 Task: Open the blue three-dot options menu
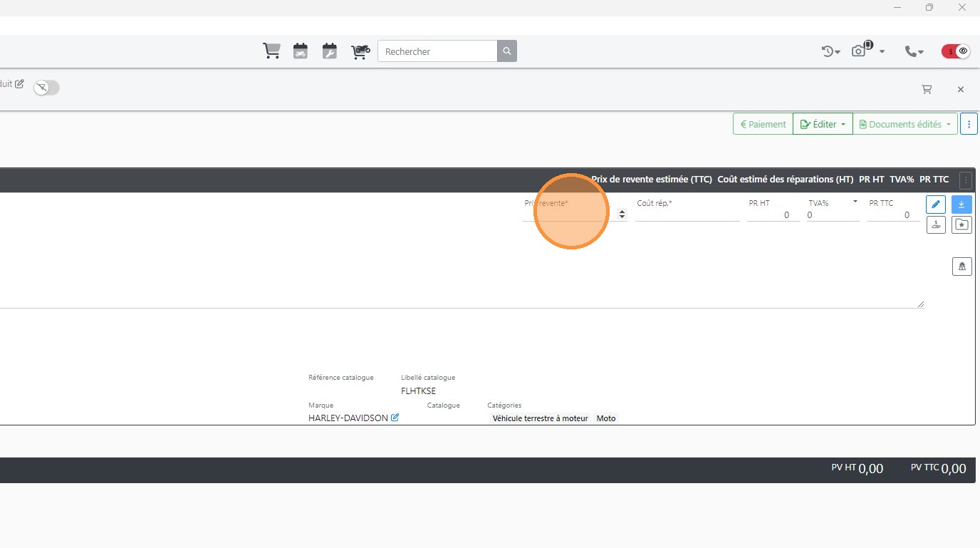click(969, 124)
